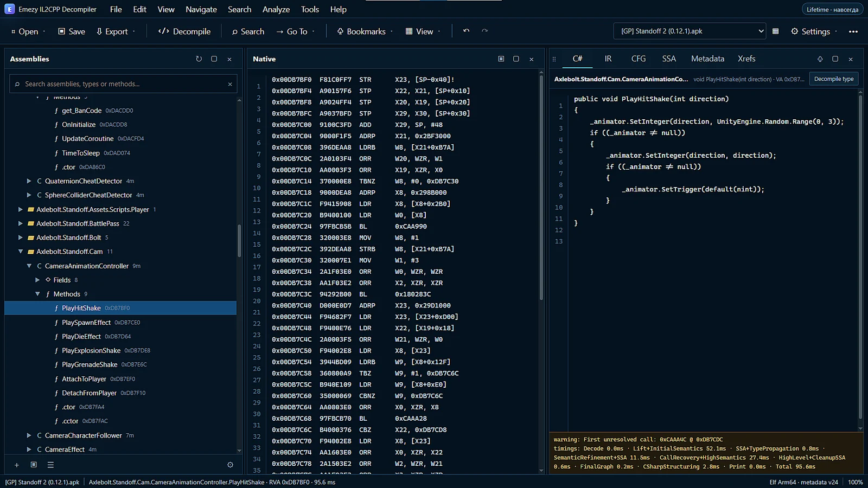
Task: Collapse CameraAnimationController class
Action: point(29,266)
